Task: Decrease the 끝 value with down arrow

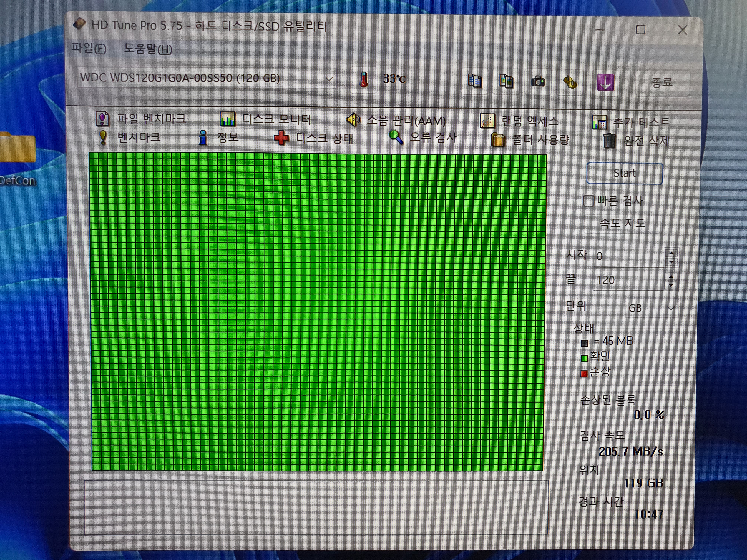Action: point(671,285)
